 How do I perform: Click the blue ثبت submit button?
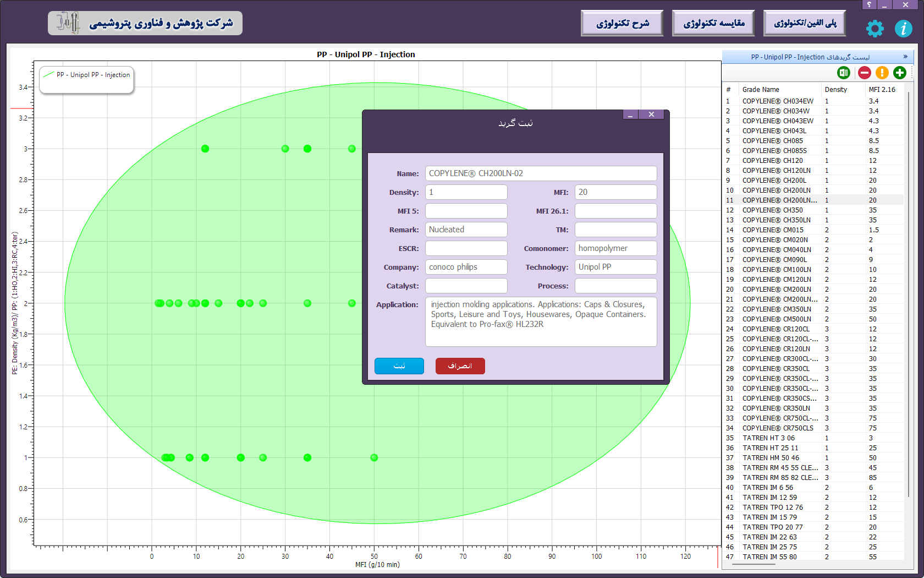click(399, 366)
